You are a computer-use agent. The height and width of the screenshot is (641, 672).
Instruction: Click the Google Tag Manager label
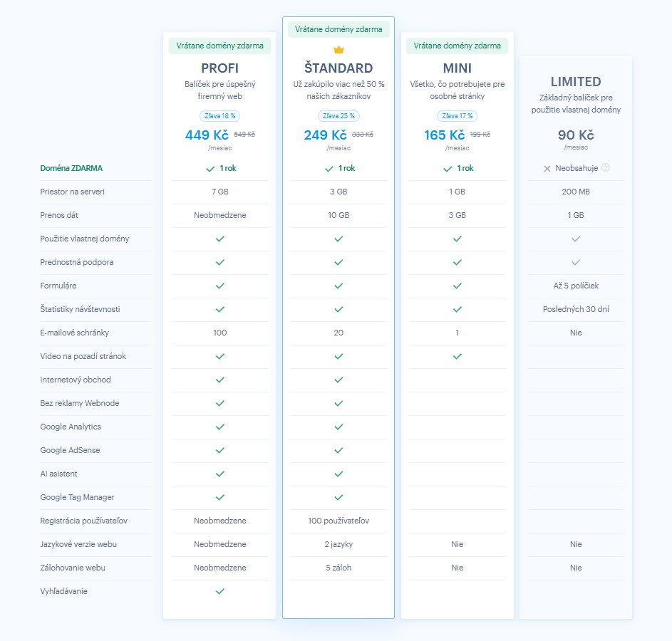click(x=77, y=497)
